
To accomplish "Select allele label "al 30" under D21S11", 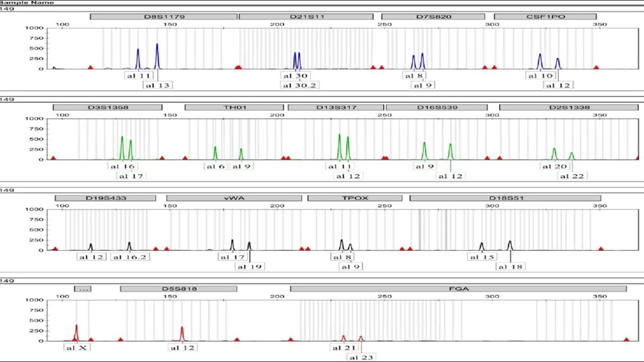I will (x=295, y=76).
